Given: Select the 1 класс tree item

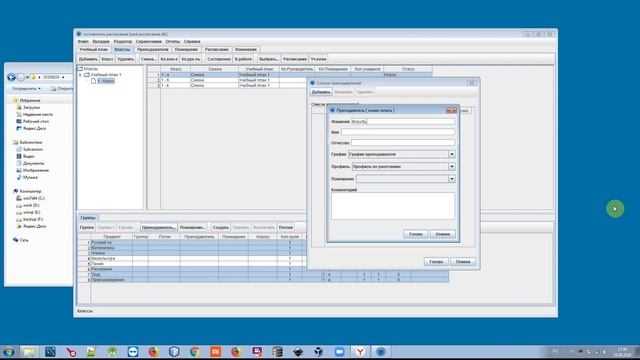Looking at the screenshot, I should [x=105, y=81].
